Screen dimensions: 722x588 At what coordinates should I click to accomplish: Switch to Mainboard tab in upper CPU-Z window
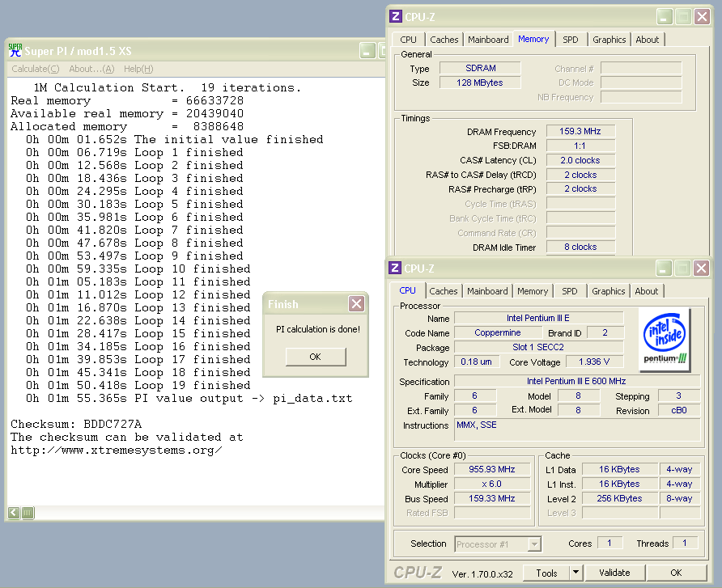(x=488, y=40)
